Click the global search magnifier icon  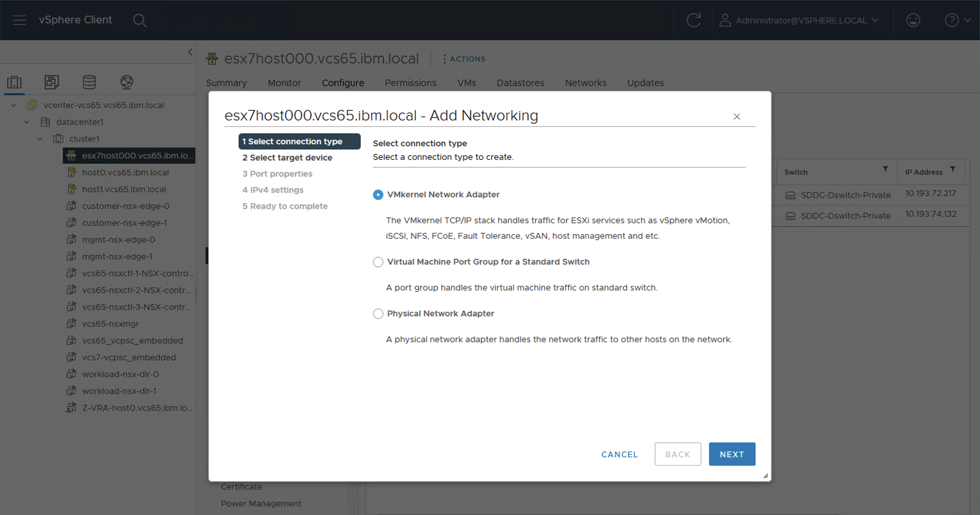click(139, 20)
